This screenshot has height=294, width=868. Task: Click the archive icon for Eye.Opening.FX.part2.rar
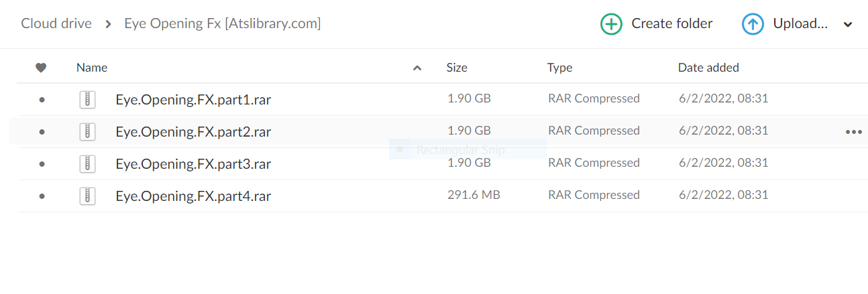(87, 132)
